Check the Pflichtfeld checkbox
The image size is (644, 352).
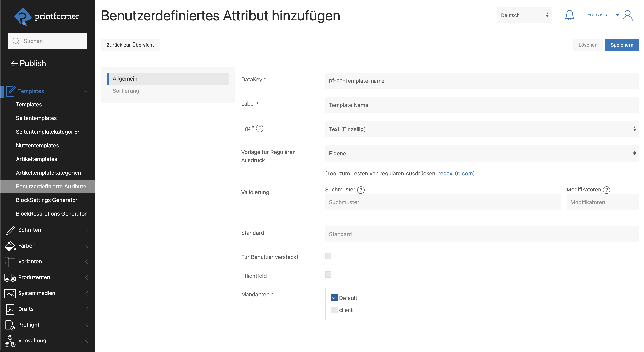[x=328, y=275]
